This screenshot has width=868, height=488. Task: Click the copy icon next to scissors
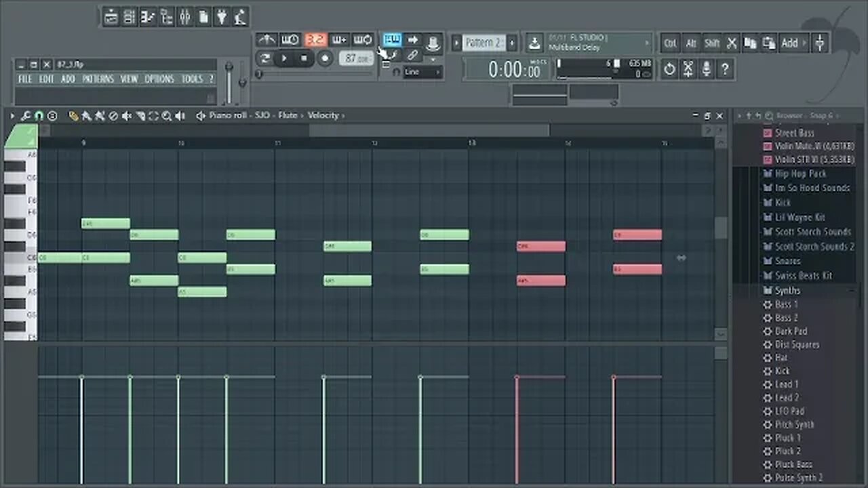(750, 43)
